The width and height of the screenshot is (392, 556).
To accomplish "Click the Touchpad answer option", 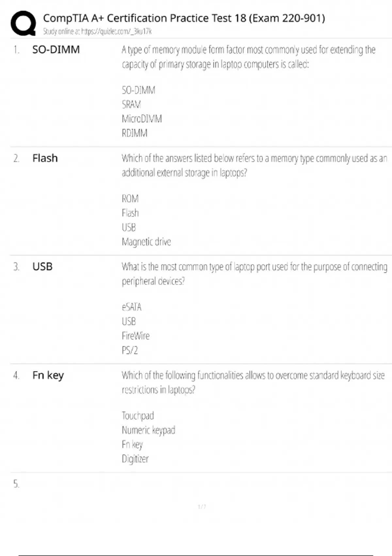I will [138, 416].
